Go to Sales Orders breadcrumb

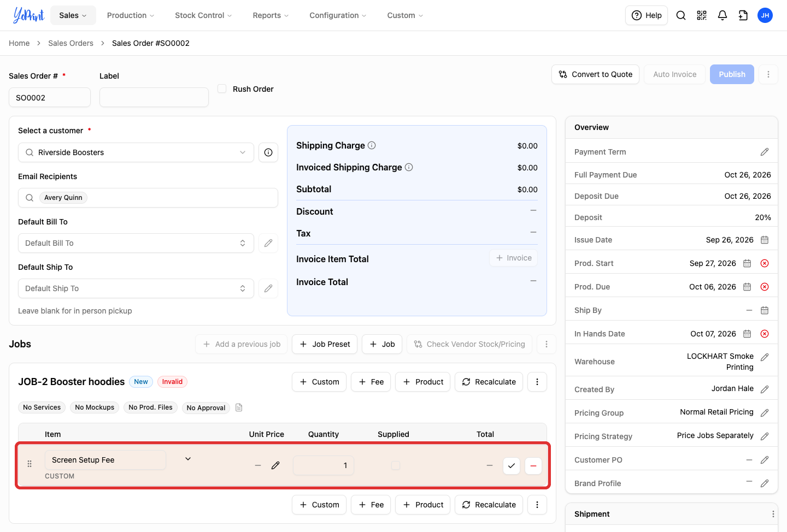[71, 43]
